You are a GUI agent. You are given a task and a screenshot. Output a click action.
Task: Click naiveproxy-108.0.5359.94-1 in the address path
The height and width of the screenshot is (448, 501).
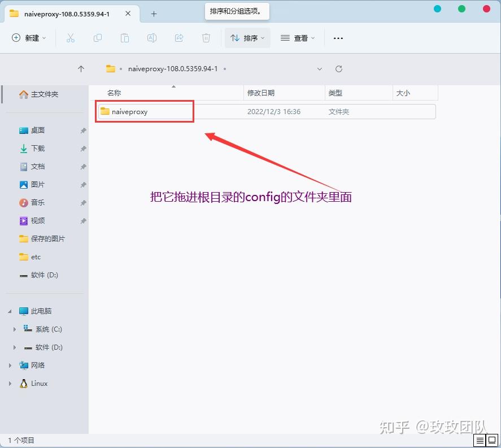[x=173, y=69]
